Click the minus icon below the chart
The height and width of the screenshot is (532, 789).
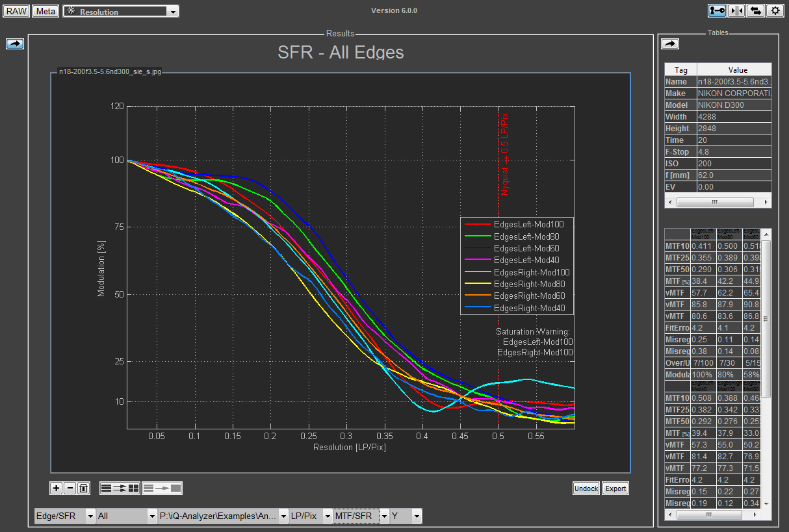pyautogui.click(x=70, y=488)
